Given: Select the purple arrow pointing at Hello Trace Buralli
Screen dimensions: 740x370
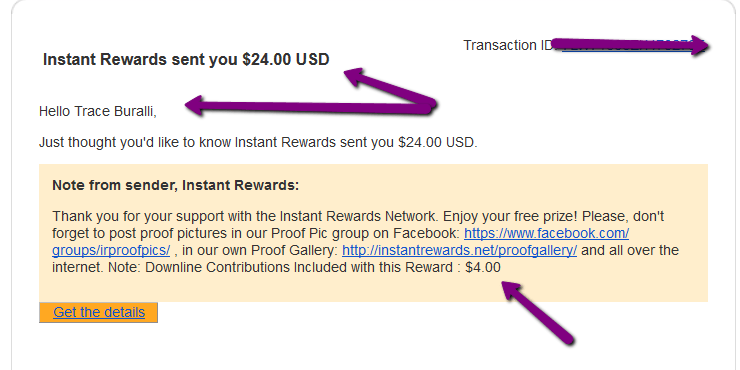Looking at the screenshot, I should pos(309,107).
